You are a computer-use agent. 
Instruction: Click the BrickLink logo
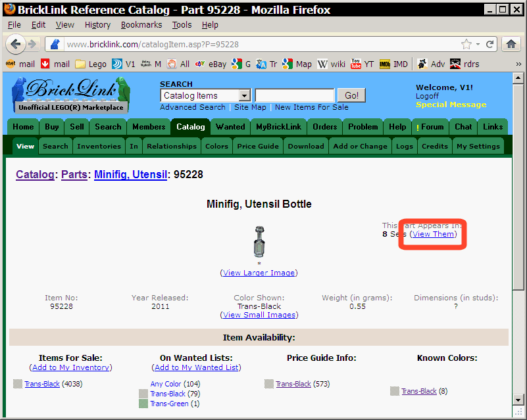pos(70,95)
